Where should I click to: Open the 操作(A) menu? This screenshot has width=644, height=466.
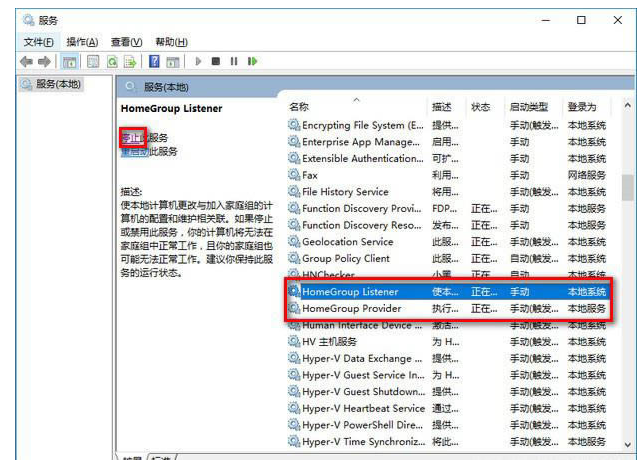(x=82, y=42)
